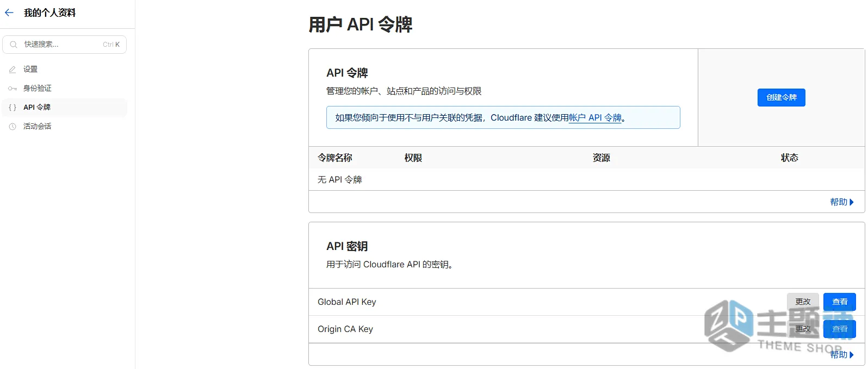This screenshot has width=868, height=369.
Task: Click 查看 for Origin CA Key
Action: (840, 329)
